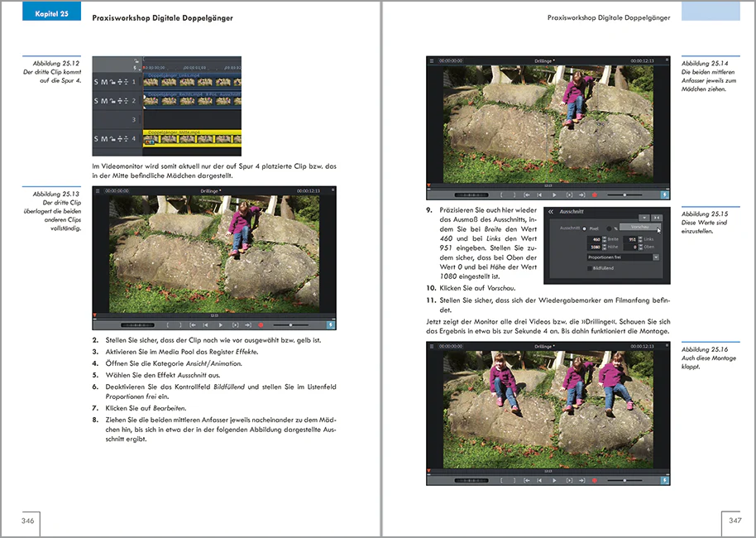
Task: Click the Vorschau button in Ausschnitt panel
Action: tap(640, 227)
